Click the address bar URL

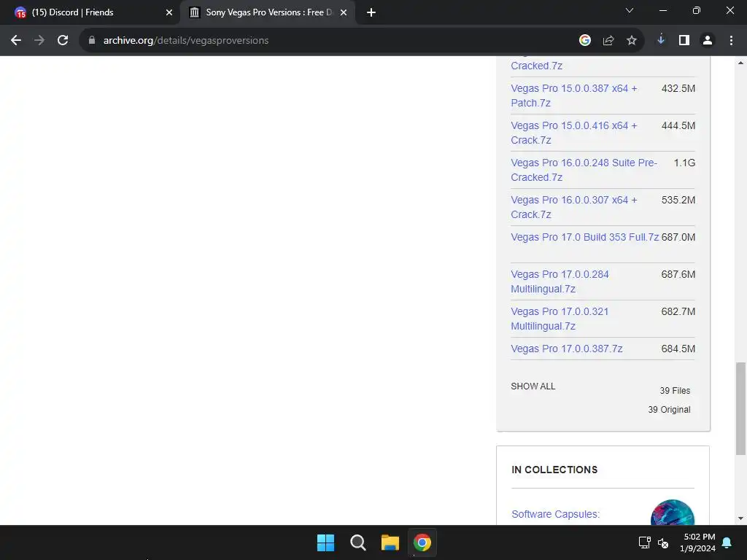pos(186,41)
